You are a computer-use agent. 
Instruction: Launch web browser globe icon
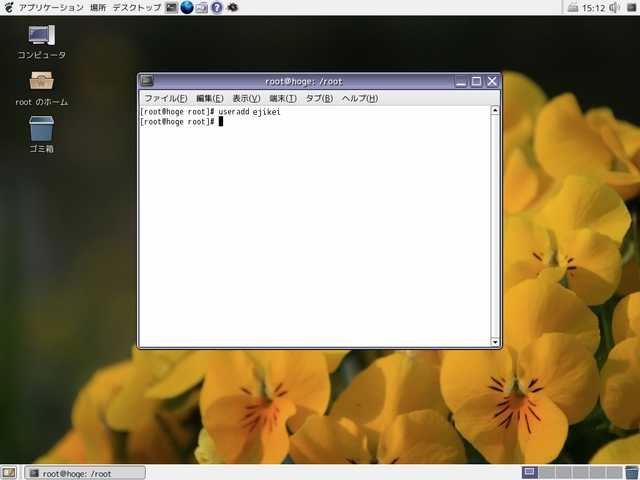(x=187, y=7)
